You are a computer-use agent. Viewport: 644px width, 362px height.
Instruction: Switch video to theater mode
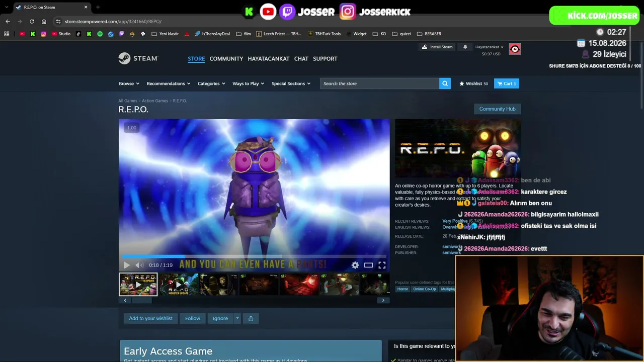coord(369,265)
